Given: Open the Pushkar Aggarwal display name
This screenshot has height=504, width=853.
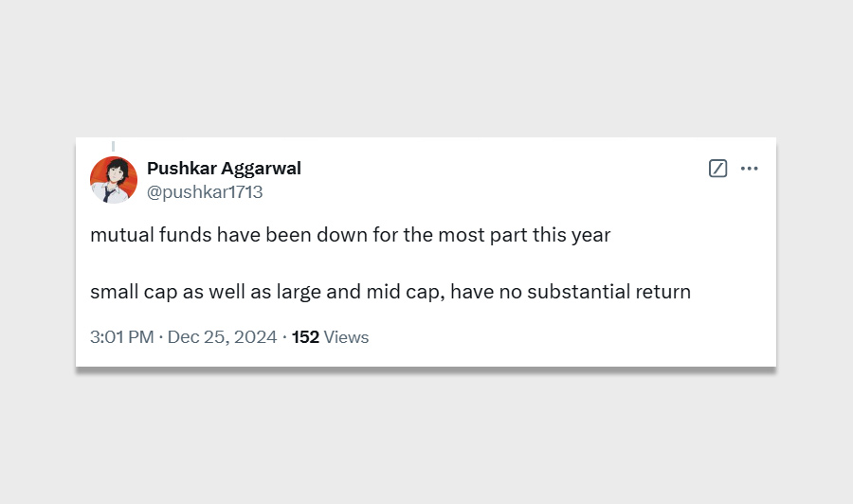Looking at the screenshot, I should click(224, 169).
